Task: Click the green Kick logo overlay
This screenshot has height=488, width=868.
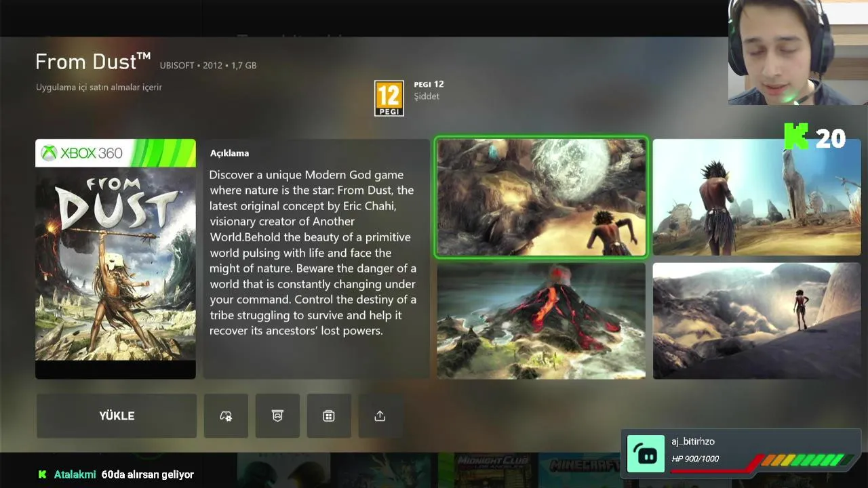Action: [796, 136]
